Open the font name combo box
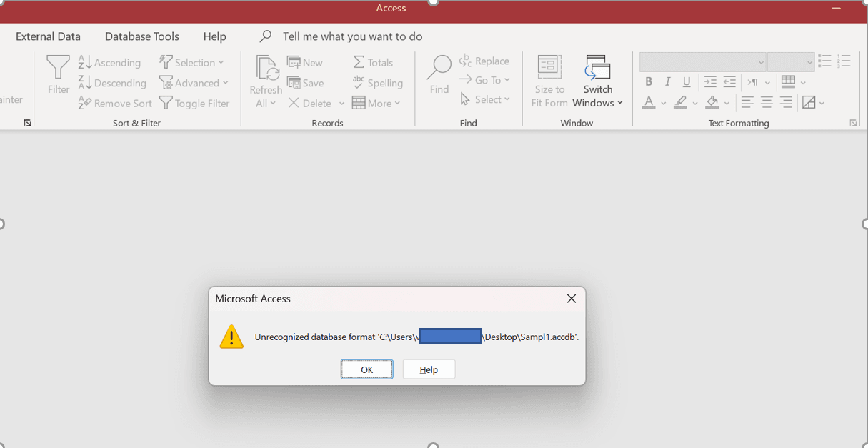Image resolution: width=868 pixels, height=448 pixels. (702, 62)
